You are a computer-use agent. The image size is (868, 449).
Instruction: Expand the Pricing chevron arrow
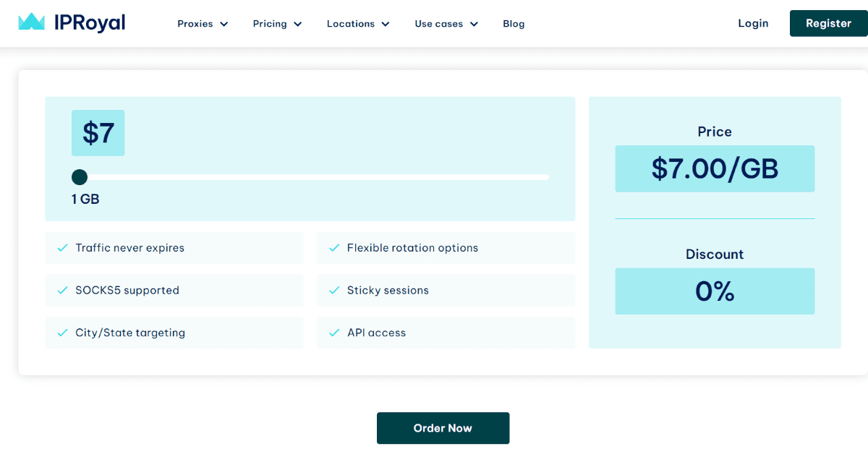[298, 24]
